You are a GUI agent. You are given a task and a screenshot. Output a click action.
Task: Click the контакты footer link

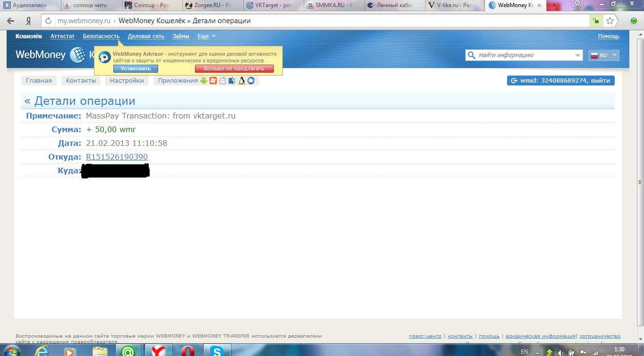tap(460, 336)
